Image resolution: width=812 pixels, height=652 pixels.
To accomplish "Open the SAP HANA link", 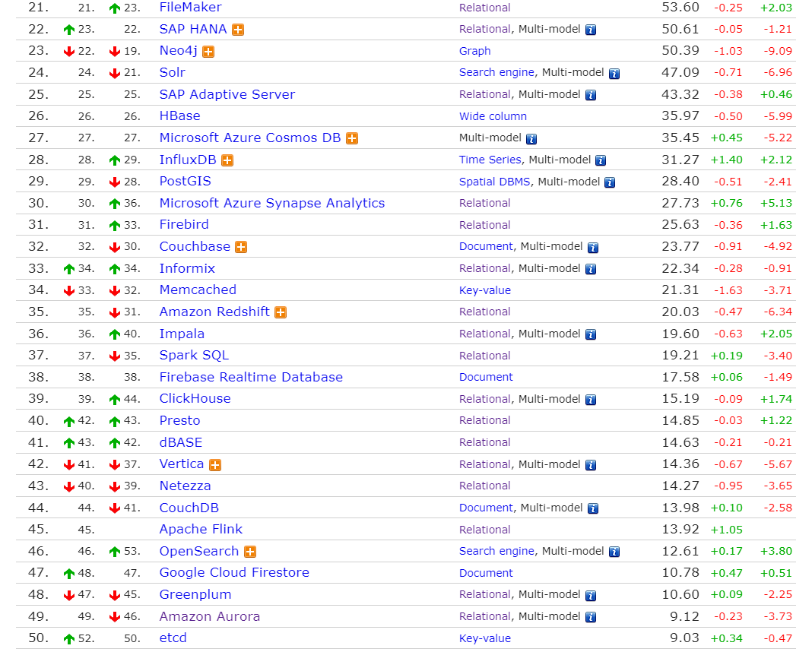I will [x=193, y=29].
